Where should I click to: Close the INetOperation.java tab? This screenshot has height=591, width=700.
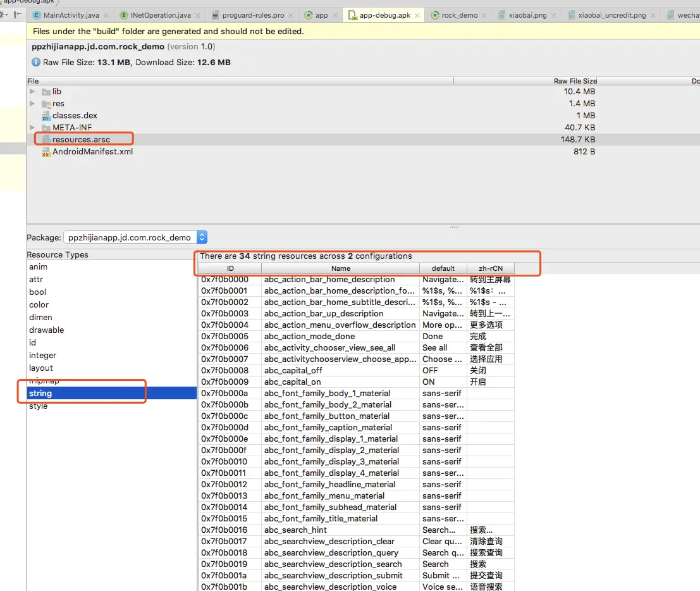(x=198, y=16)
